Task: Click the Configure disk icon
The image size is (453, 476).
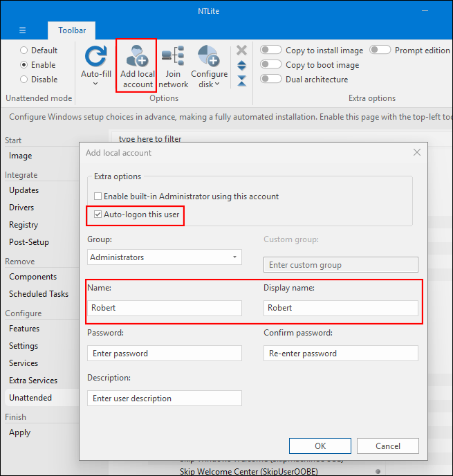Action: click(x=209, y=57)
